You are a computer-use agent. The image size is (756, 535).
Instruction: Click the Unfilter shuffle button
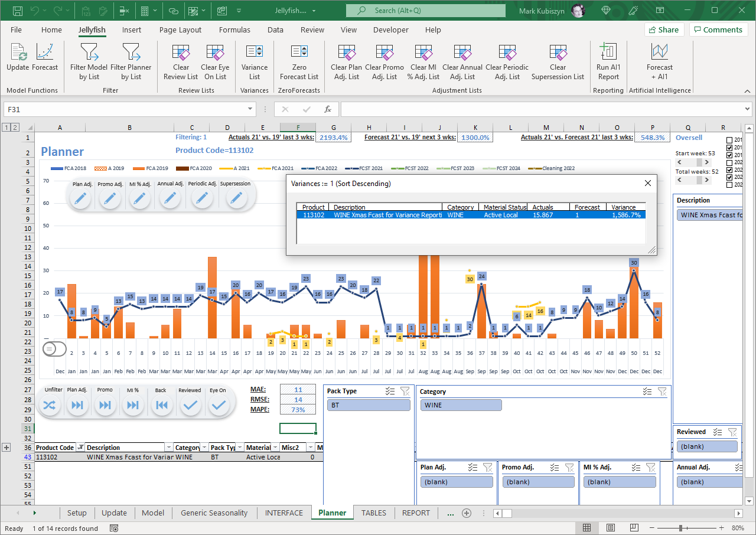pyautogui.click(x=51, y=404)
